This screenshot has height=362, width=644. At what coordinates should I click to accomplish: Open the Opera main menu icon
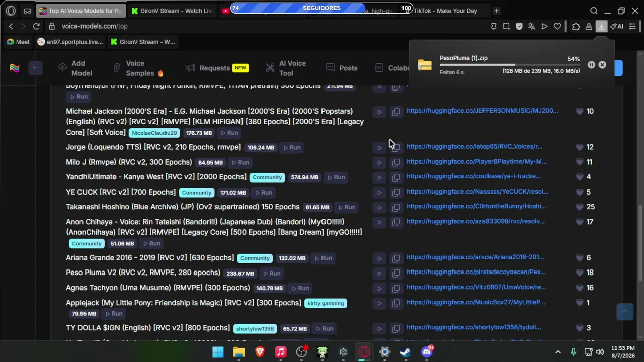coord(11,11)
